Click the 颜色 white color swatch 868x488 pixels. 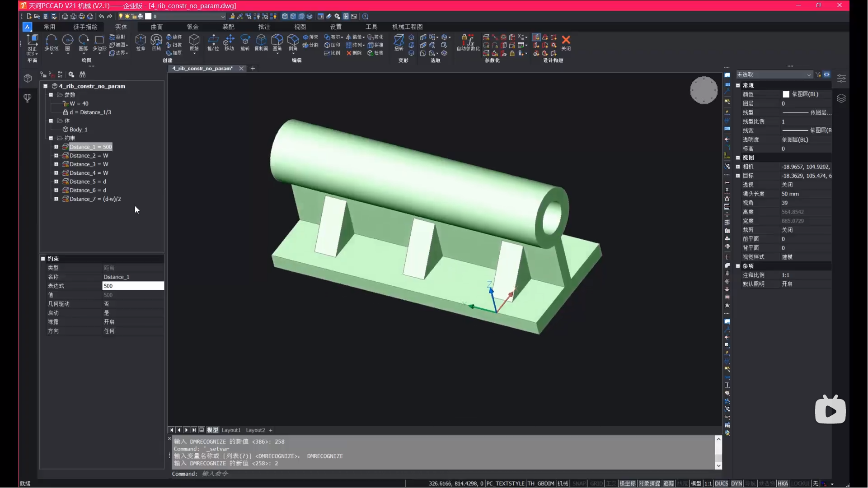coord(786,94)
